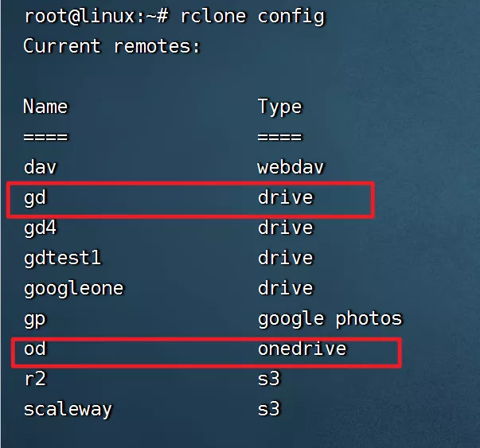This screenshot has height=448, width=480.
Task: Click the drive type beside gdtest1
Action: pyautogui.click(x=285, y=258)
